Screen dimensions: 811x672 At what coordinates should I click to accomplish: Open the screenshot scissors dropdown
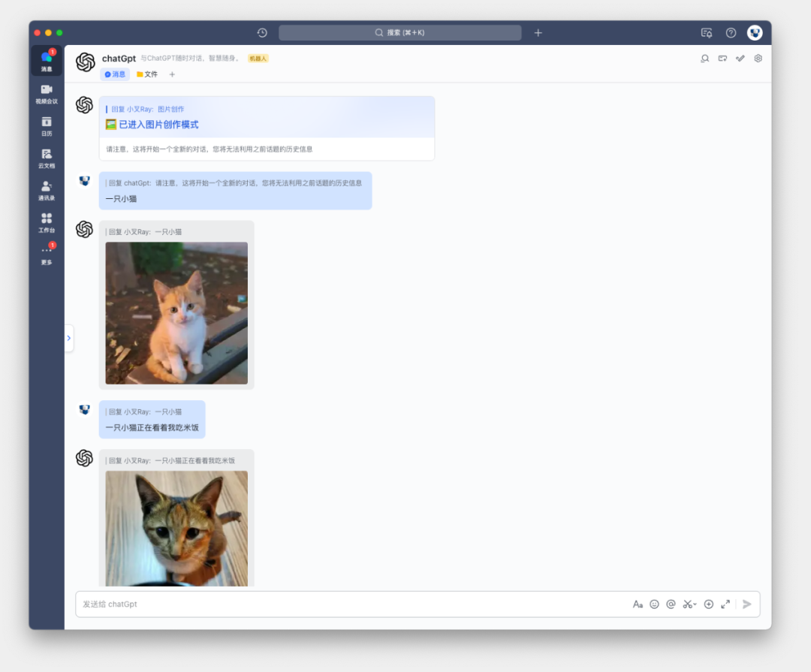tap(689, 604)
